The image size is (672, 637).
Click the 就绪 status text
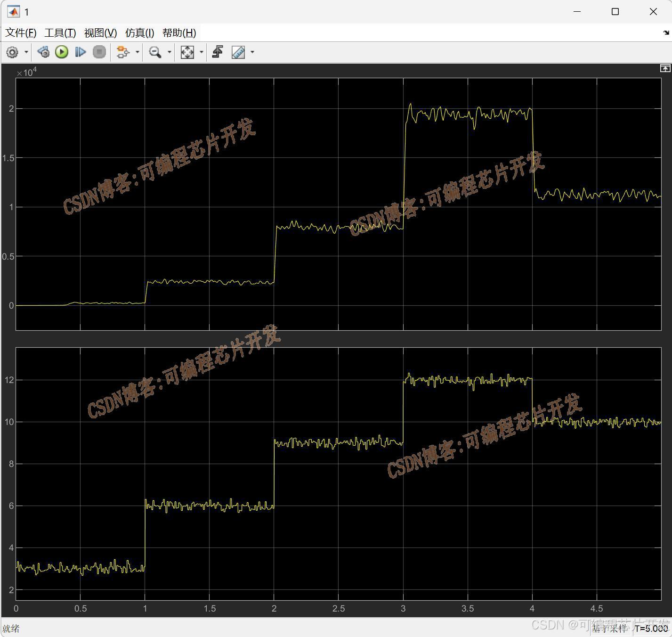[11, 629]
